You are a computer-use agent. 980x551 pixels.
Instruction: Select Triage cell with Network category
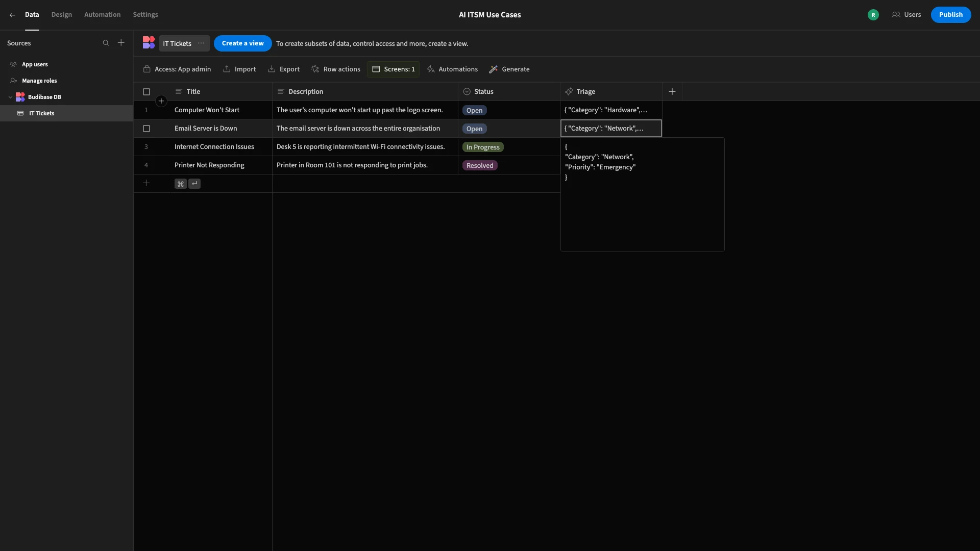point(611,129)
